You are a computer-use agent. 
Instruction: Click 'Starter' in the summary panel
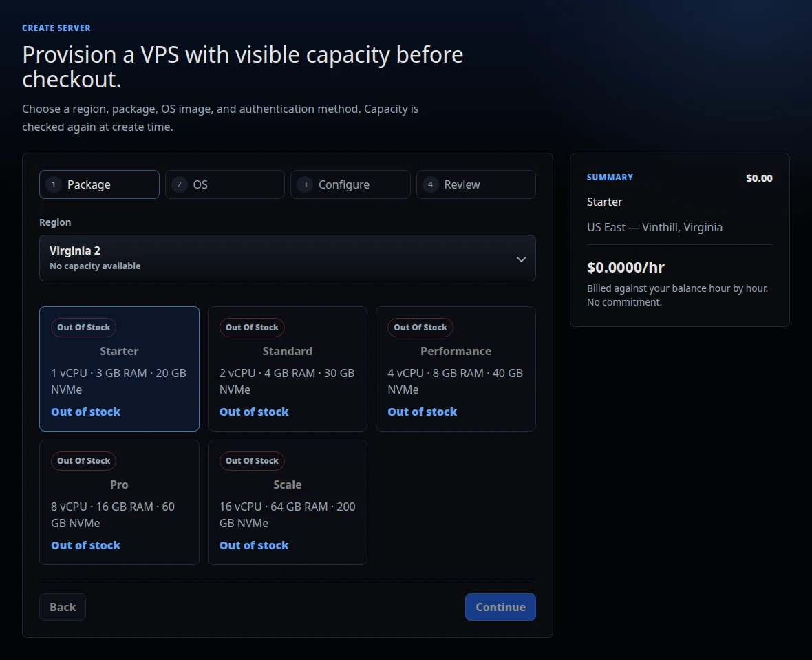point(604,202)
